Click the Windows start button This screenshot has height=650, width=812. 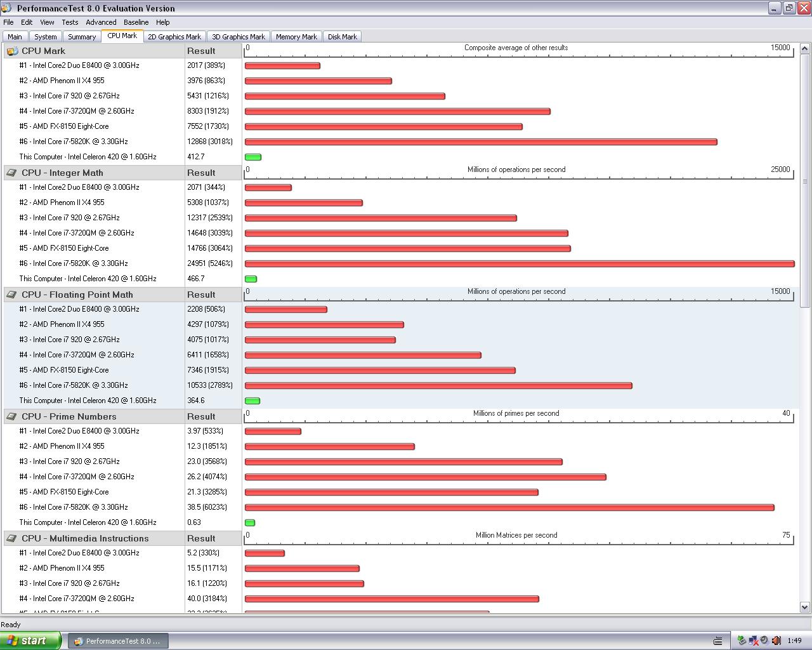[x=30, y=640]
